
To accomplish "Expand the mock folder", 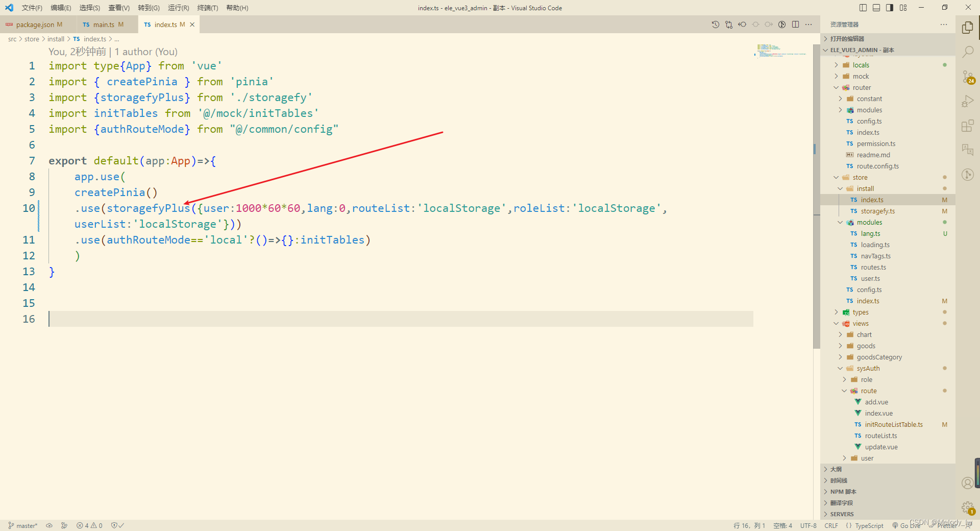I will click(888, 76).
